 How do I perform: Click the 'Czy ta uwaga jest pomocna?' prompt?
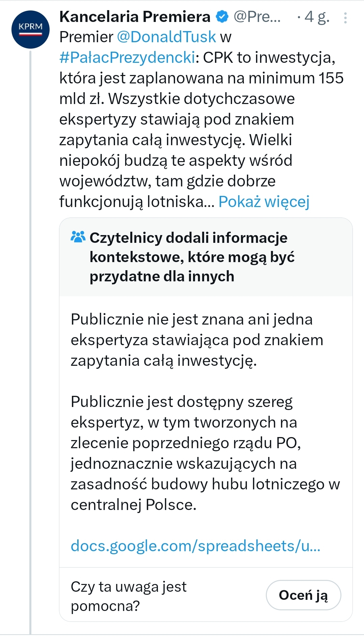click(x=129, y=596)
